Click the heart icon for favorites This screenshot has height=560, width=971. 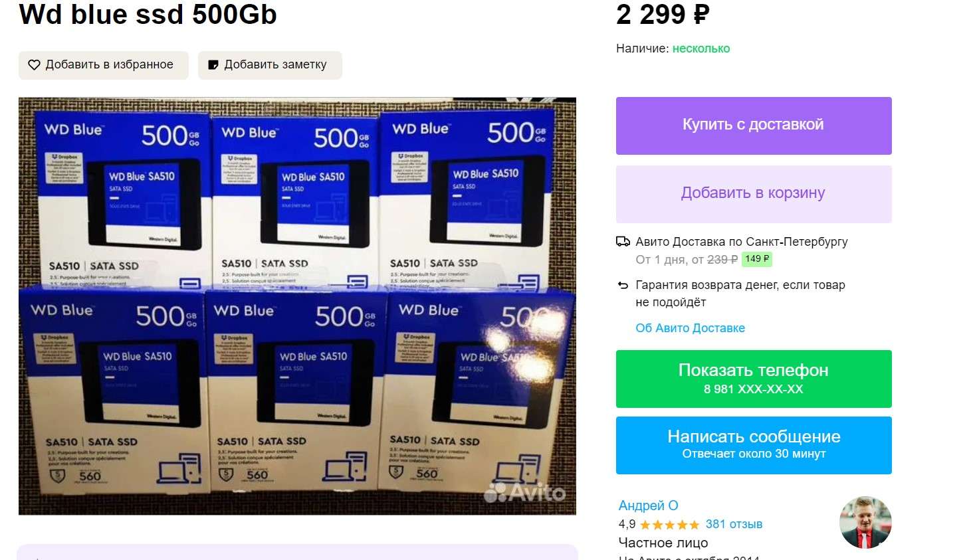click(x=34, y=65)
